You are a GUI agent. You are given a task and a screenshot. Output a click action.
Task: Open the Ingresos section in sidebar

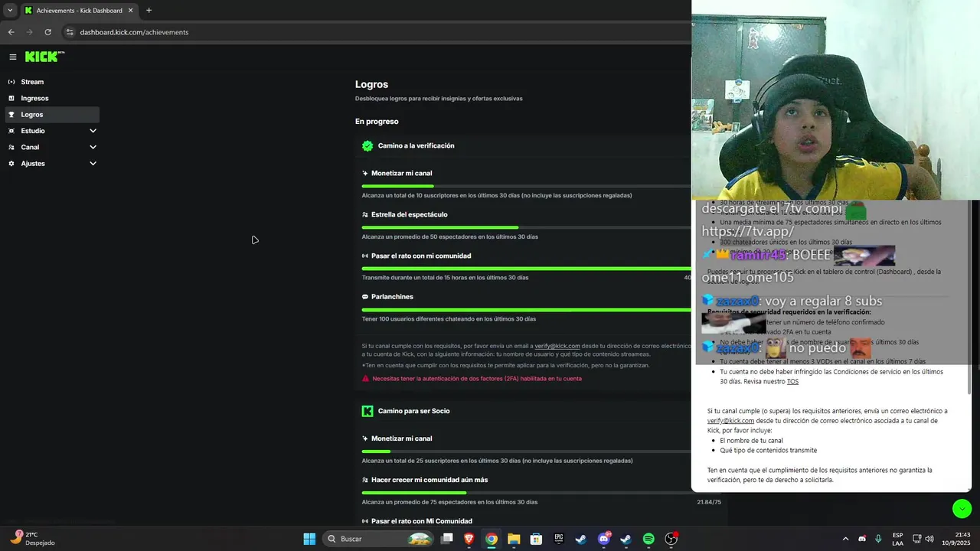tap(52, 98)
